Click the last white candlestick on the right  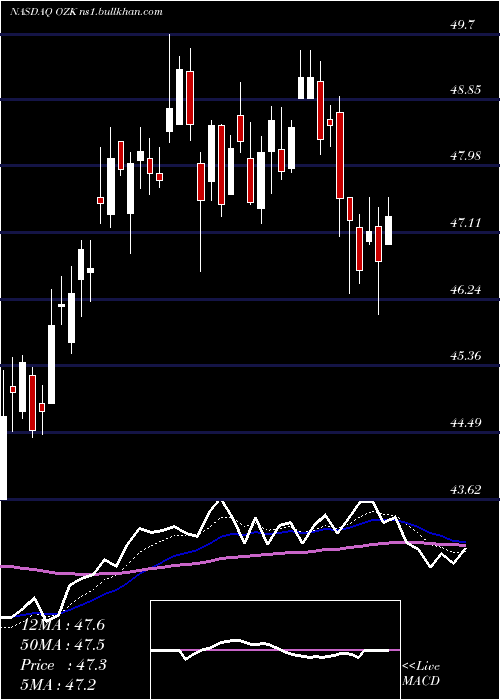click(x=388, y=230)
